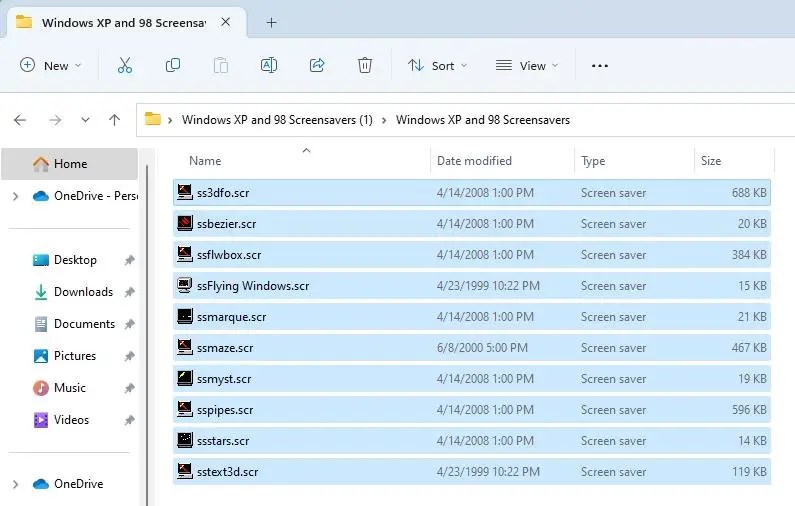Click the folder icon in address bar
Screen dimensions: 795x506
pos(153,120)
